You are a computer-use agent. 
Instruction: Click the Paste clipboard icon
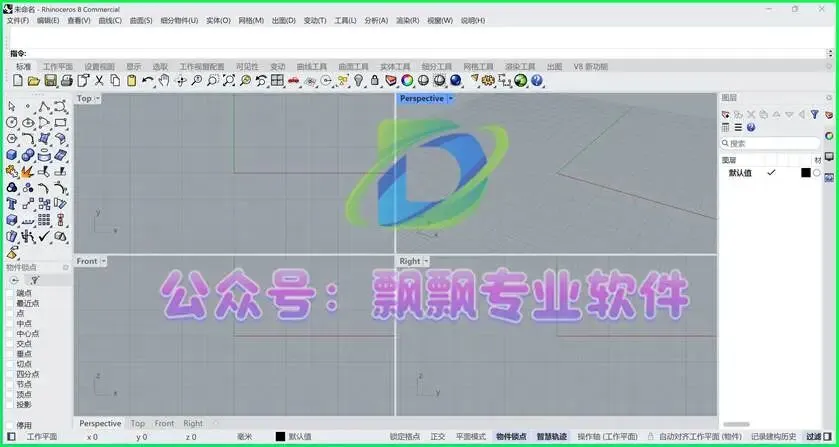[x=132, y=81]
